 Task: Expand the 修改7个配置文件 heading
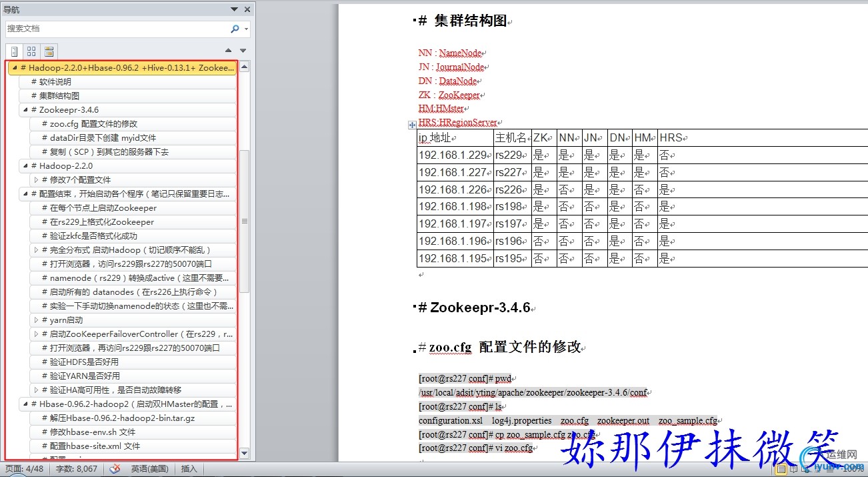click(x=35, y=179)
